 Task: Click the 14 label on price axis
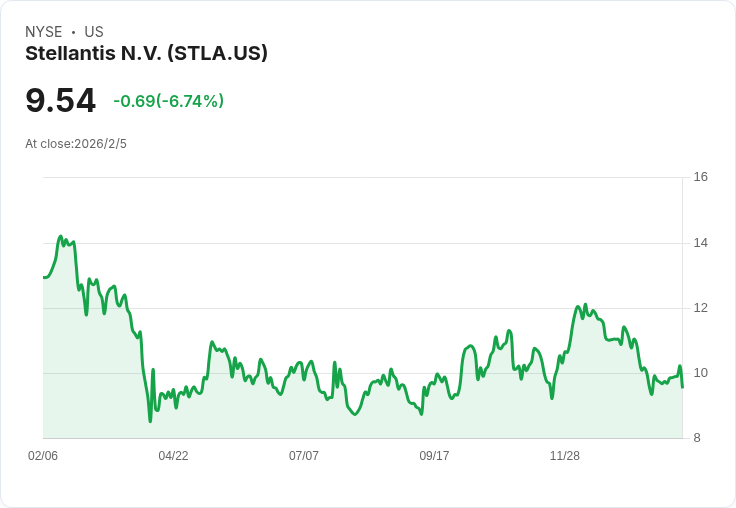(x=700, y=243)
